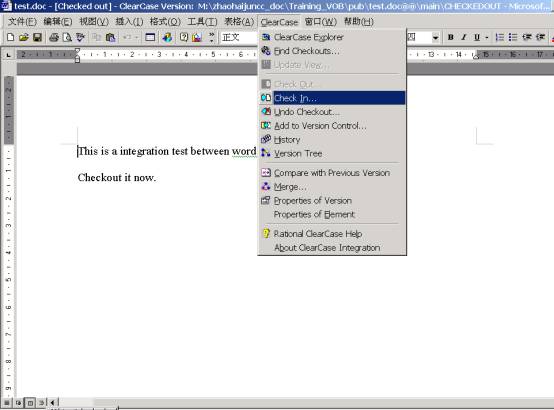Click the Merge menu icon
This screenshot has width=554, height=410.
266,186
